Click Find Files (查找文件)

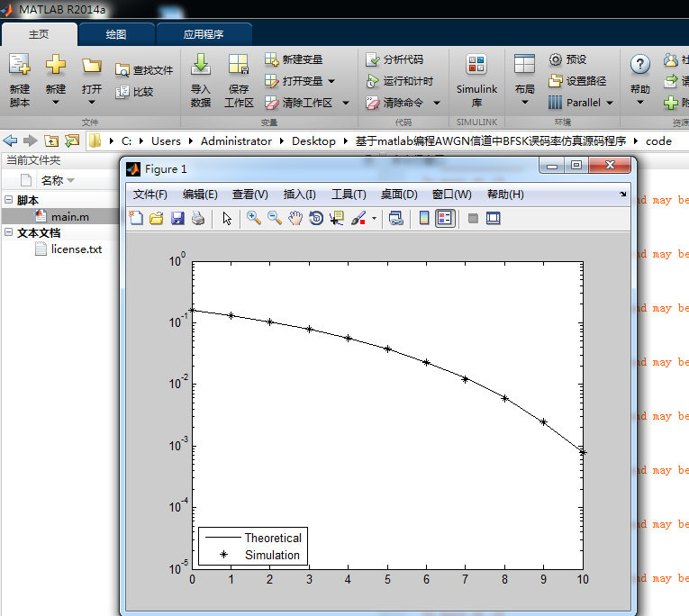point(144,70)
